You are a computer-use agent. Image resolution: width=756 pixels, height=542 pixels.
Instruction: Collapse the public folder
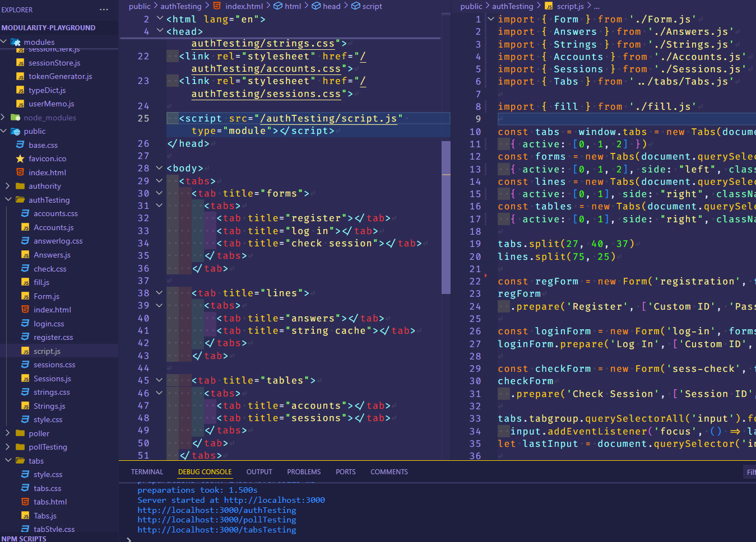(4, 131)
